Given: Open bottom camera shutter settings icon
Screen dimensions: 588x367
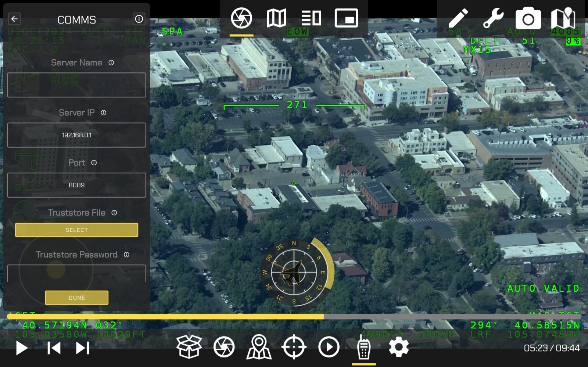Looking at the screenshot, I should pos(224,346).
